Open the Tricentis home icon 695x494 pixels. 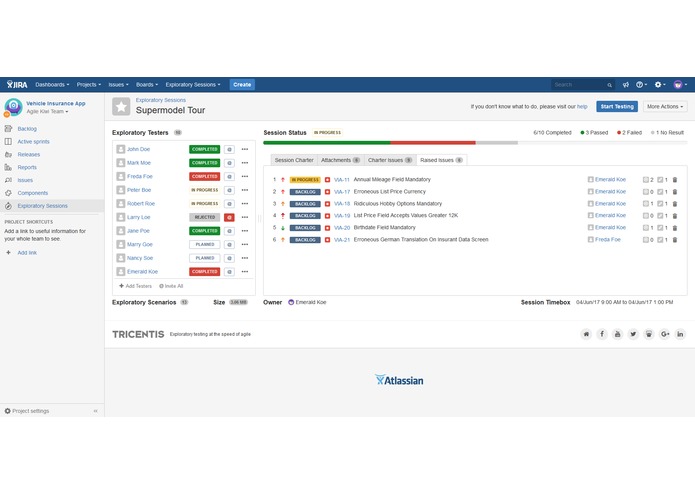pyautogui.click(x=586, y=334)
